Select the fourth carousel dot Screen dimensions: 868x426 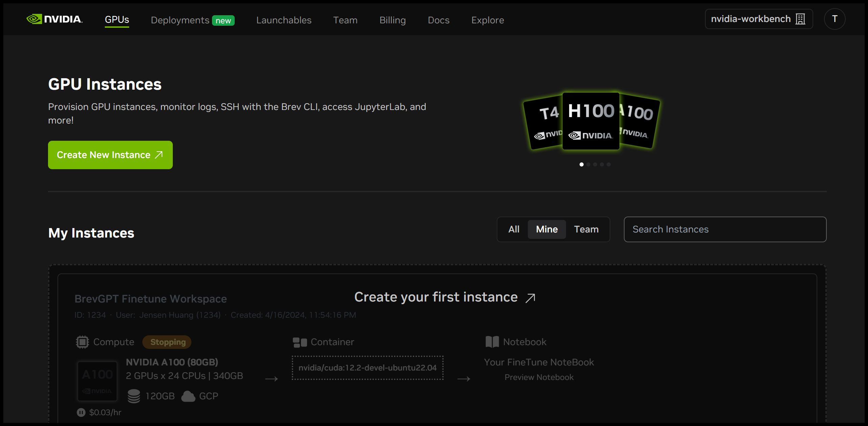point(602,164)
